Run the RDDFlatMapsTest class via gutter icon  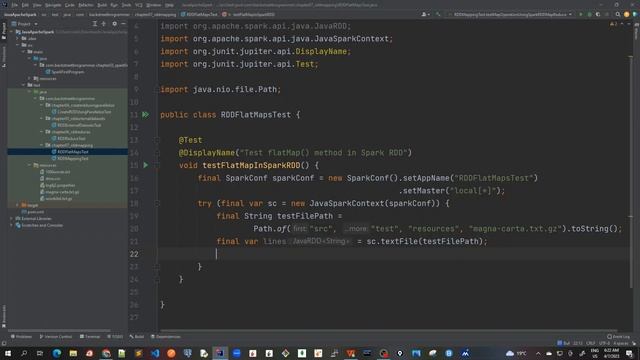[145, 115]
